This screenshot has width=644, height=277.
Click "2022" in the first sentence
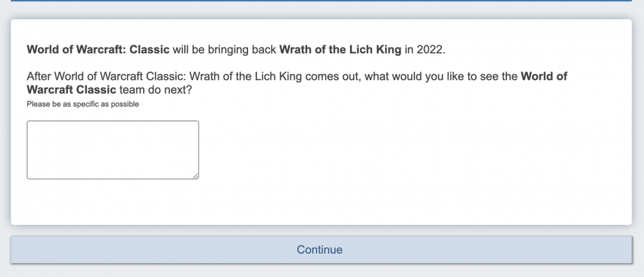430,50
